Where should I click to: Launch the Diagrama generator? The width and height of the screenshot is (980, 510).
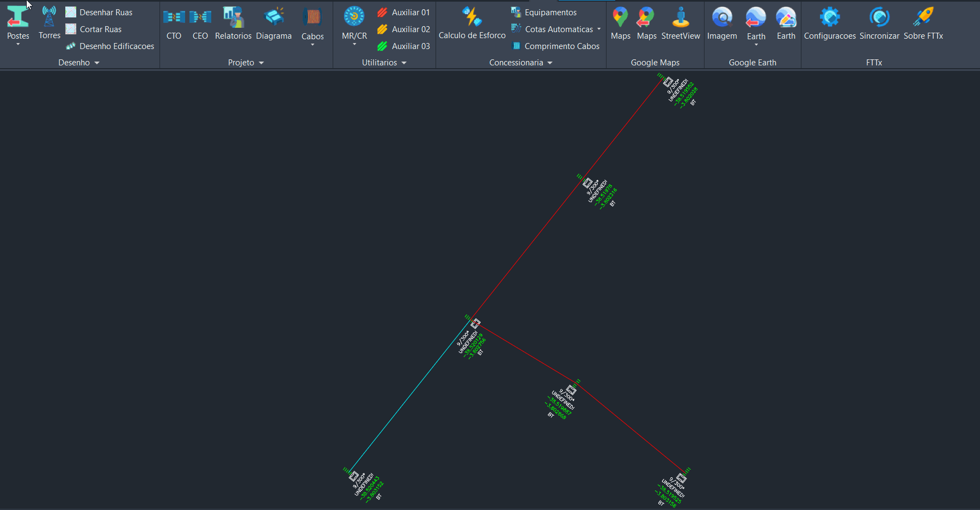click(x=274, y=22)
